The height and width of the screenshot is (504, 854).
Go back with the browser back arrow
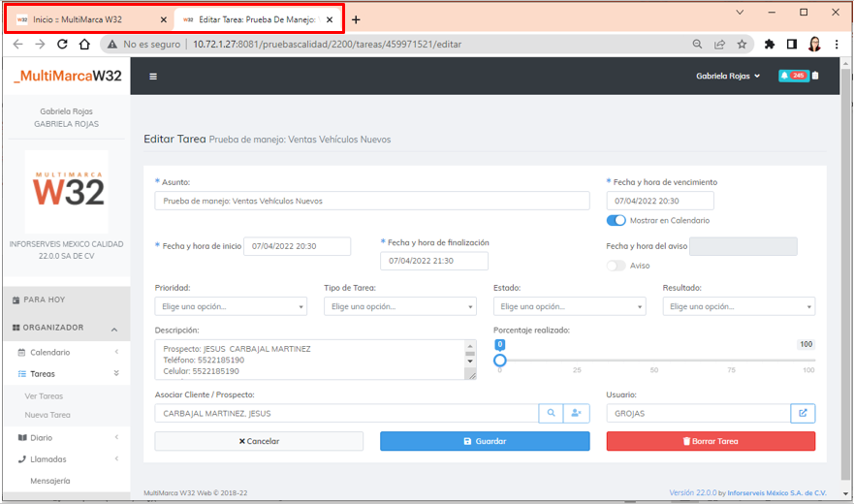(18, 45)
